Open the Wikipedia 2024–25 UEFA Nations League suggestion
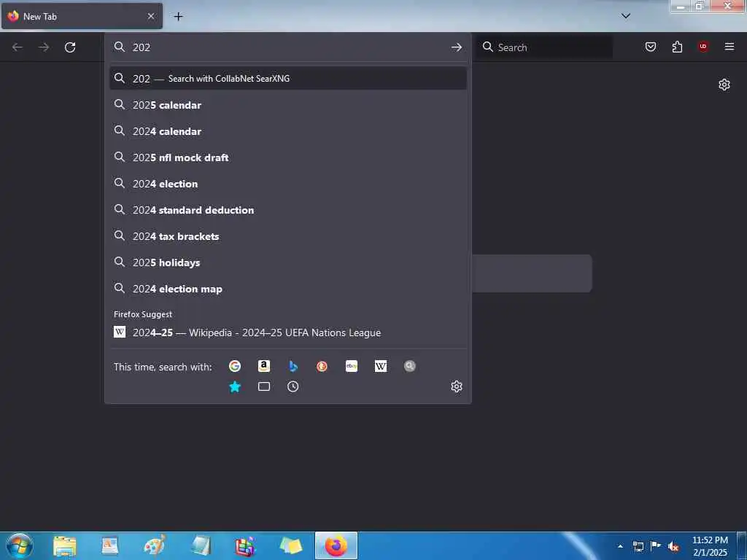This screenshot has width=747, height=560. click(x=287, y=332)
